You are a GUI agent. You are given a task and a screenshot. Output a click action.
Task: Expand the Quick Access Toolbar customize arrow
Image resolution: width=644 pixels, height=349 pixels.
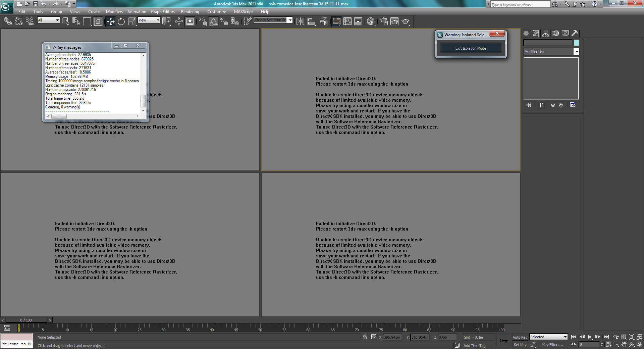pos(74,4)
